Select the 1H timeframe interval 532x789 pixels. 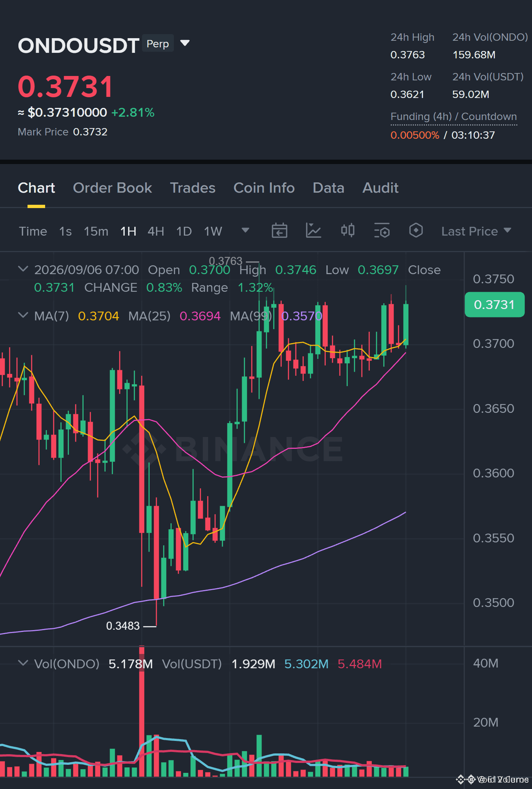128,231
